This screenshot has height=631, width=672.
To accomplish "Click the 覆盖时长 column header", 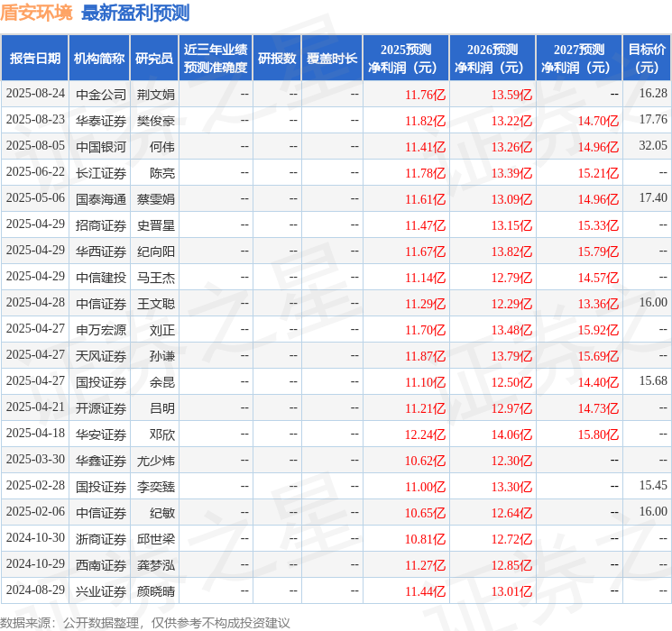I will [332, 59].
